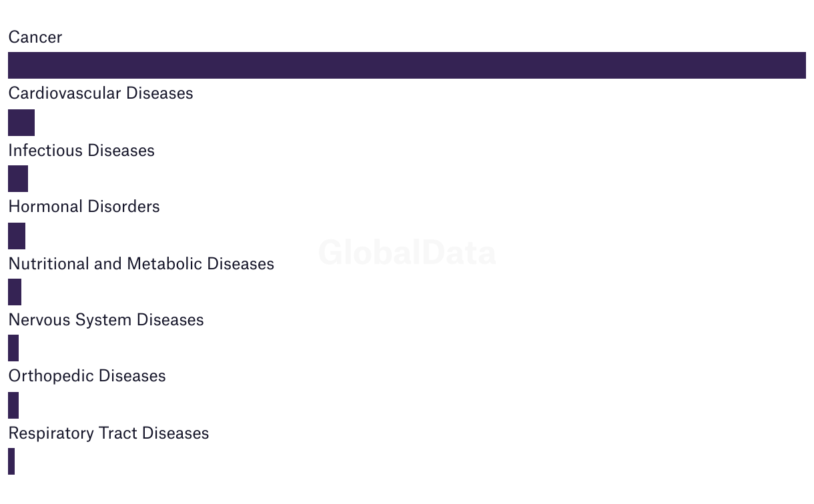The width and height of the screenshot is (814, 504).
Task: Select the Nervous System Diseases bar
Action: point(13,348)
